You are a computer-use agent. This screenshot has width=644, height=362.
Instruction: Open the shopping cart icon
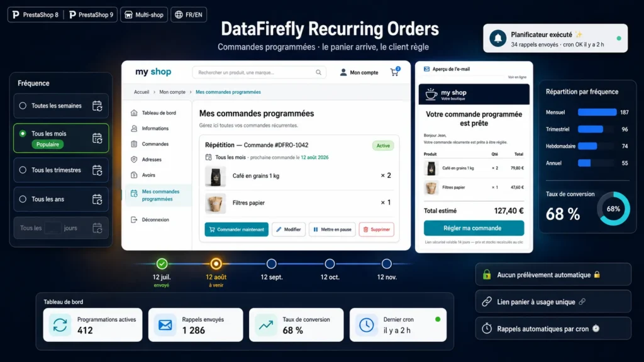coord(395,72)
